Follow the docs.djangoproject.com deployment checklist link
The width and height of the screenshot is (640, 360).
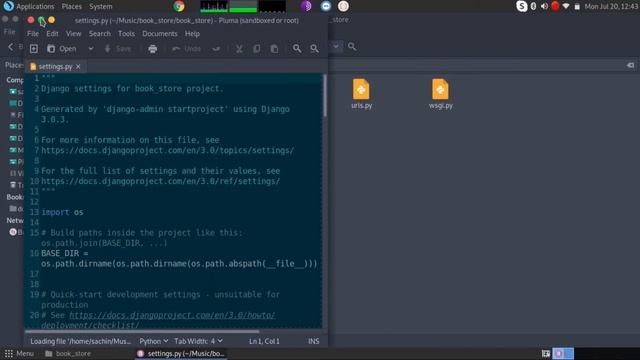(x=172, y=315)
